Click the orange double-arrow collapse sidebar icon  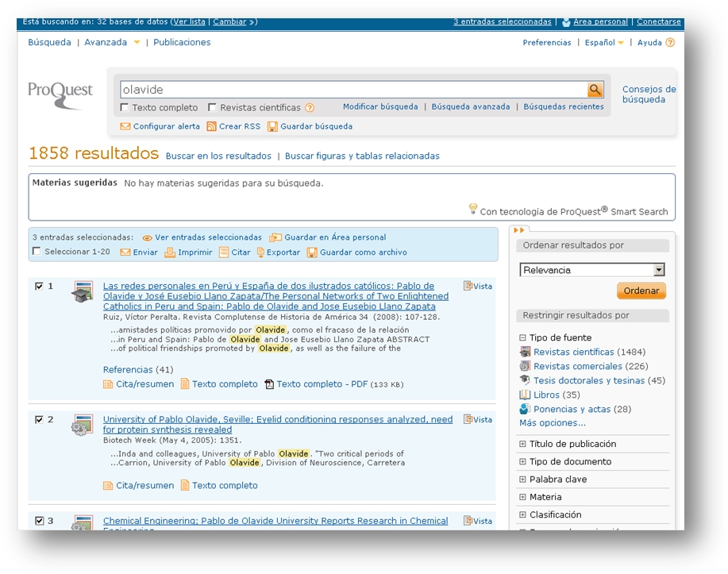[x=519, y=230]
